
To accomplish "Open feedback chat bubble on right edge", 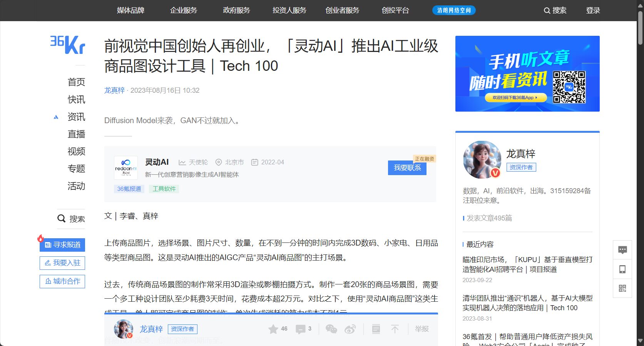I will click(x=622, y=250).
